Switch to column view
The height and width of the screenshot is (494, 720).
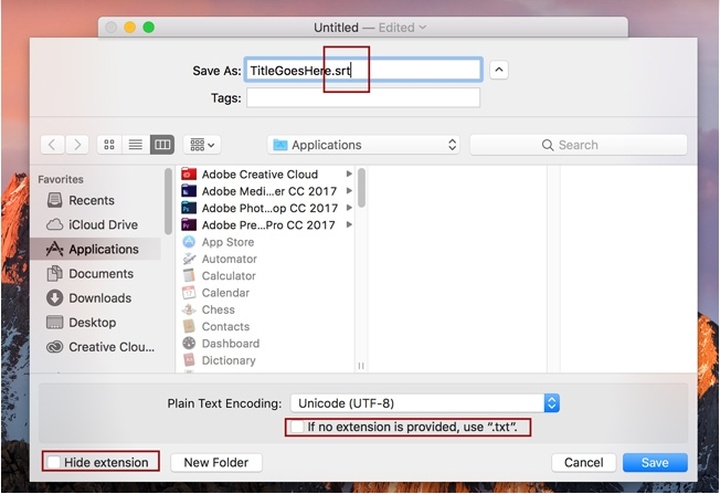(162, 145)
